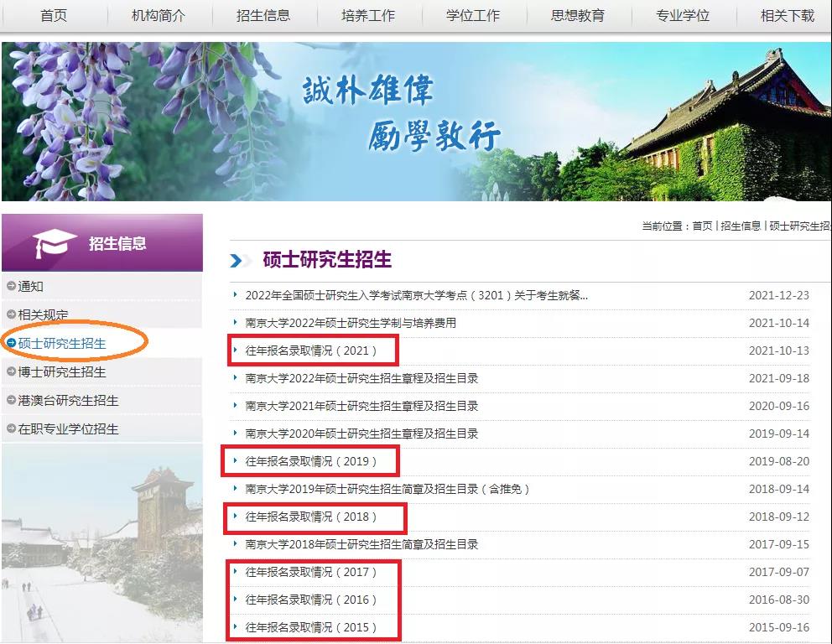Image resolution: width=832 pixels, height=644 pixels.
Task: Click the bullet icon beside 通知
Action: pos(11,286)
